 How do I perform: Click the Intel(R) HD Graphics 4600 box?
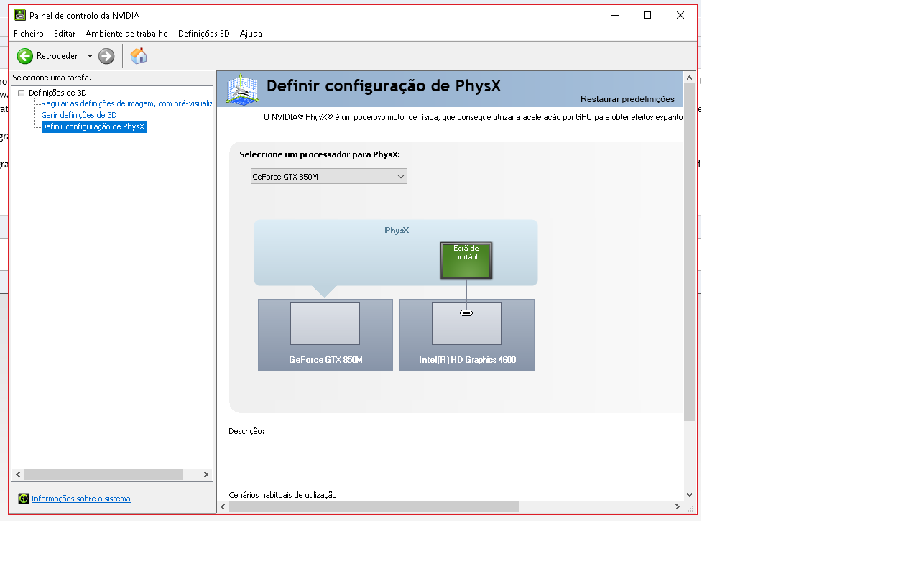click(467, 335)
